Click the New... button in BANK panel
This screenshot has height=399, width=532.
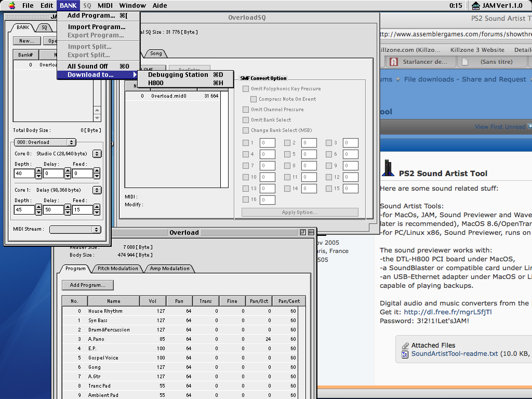(x=27, y=41)
